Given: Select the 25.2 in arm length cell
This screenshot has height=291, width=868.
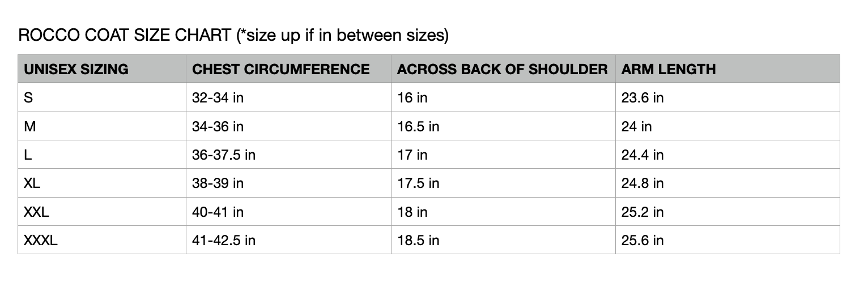Looking at the screenshot, I should click(643, 212).
